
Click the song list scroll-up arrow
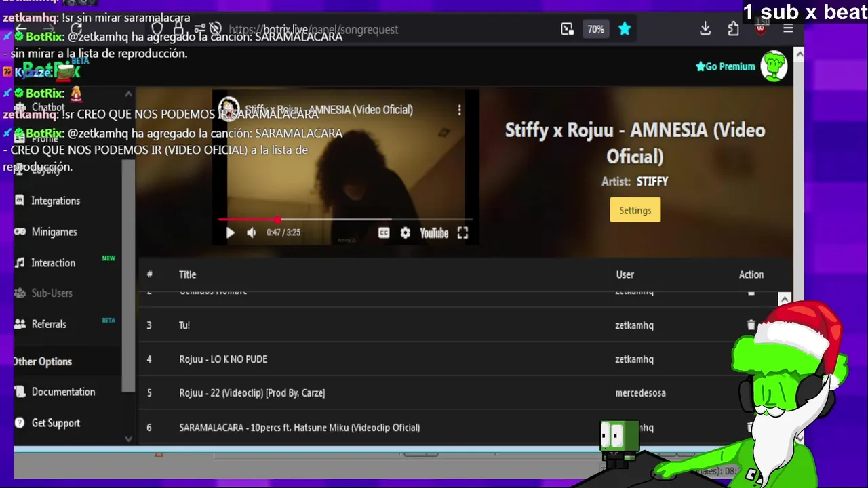pyautogui.click(x=785, y=299)
